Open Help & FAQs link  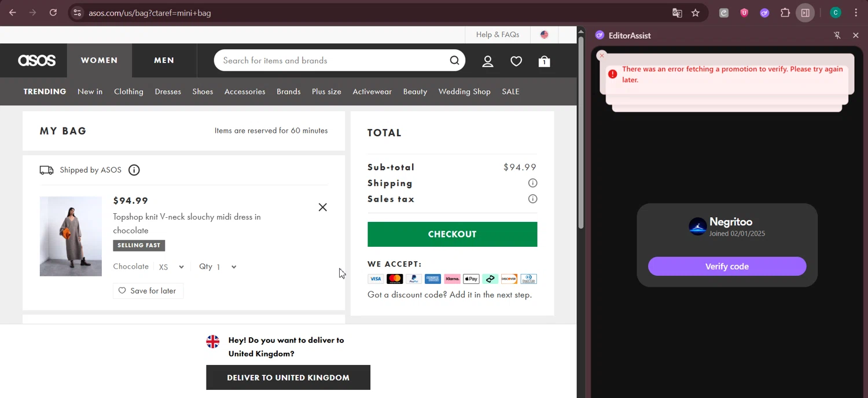pyautogui.click(x=498, y=35)
